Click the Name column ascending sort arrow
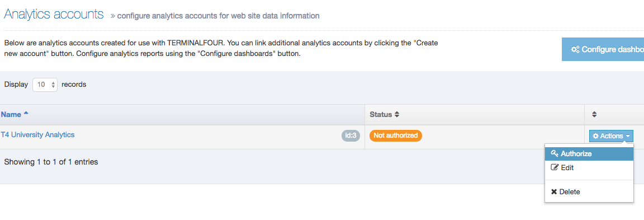The height and width of the screenshot is (220, 644). click(26, 114)
